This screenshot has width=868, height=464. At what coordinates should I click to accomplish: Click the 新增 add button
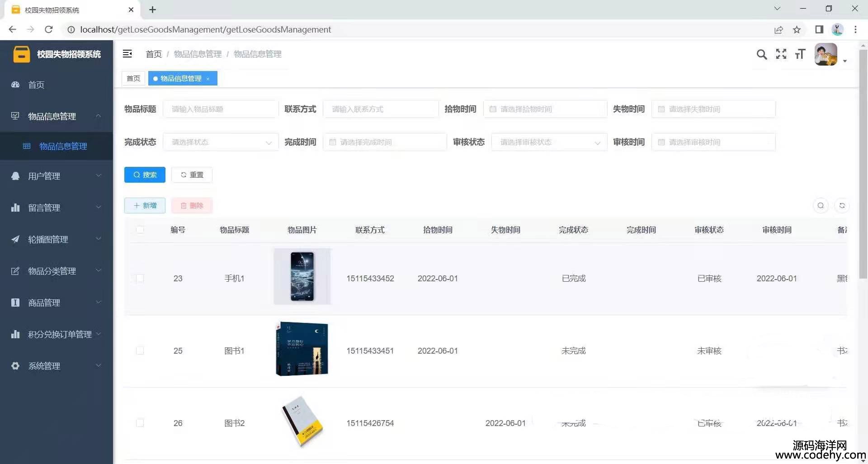(145, 206)
